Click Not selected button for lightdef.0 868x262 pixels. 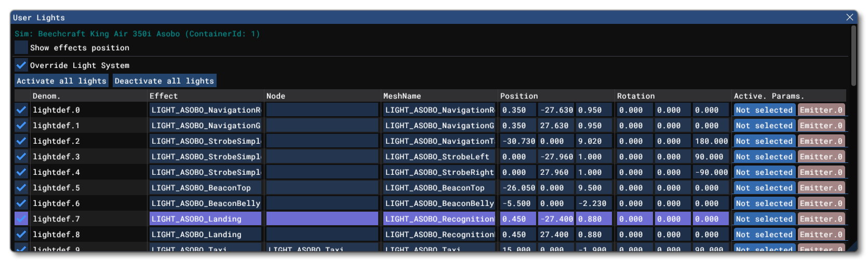pos(764,110)
